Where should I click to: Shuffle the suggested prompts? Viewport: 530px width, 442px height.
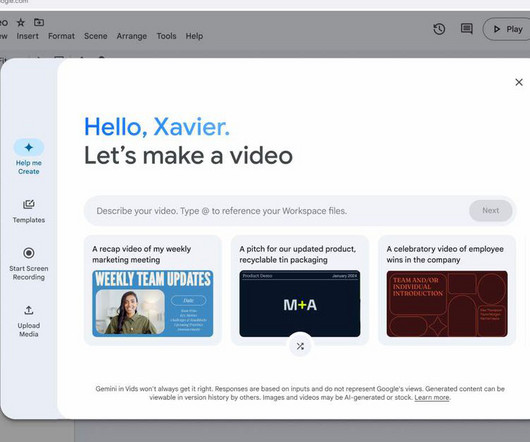click(x=300, y=346)
